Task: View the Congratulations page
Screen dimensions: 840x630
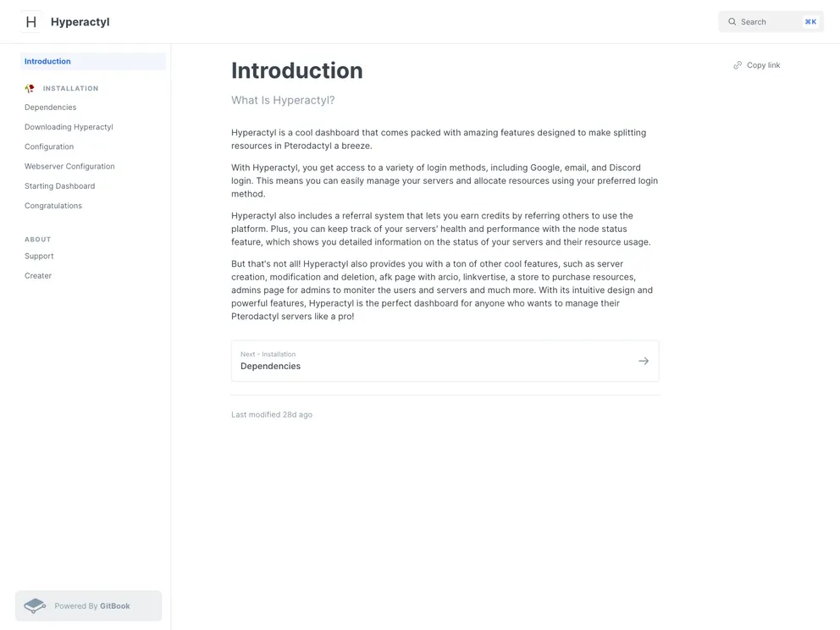Action: 53,205
